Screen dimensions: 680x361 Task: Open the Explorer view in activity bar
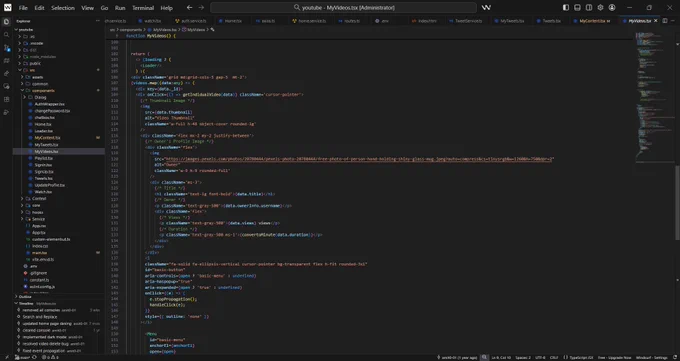(6, 22)
